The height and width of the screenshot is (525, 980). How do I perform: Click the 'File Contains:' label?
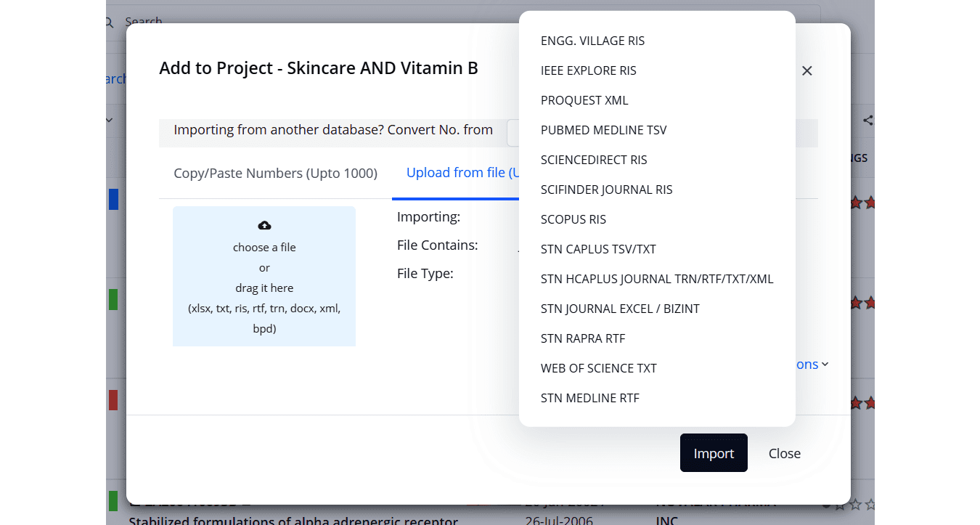pyautogui.click(x=437, y=245)
